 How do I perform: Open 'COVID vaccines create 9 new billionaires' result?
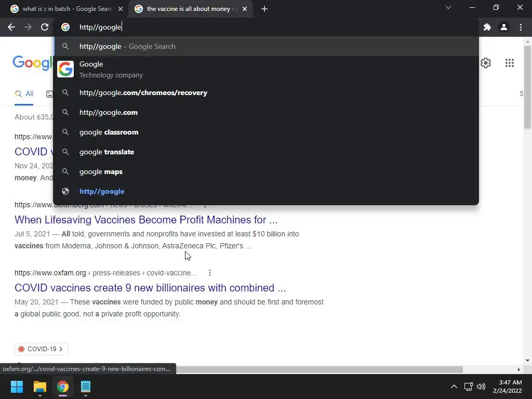(x=150, y=288)
